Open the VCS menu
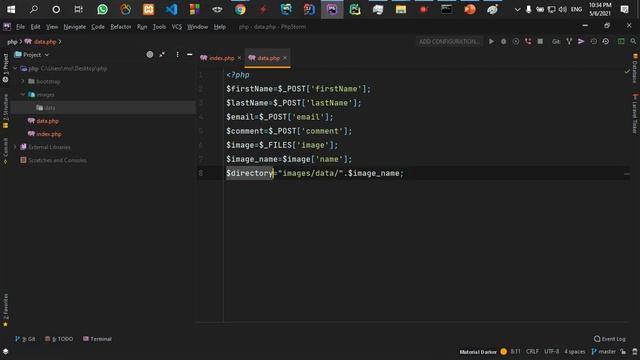This screenshot has height=360, width=640. click(176, 27)
